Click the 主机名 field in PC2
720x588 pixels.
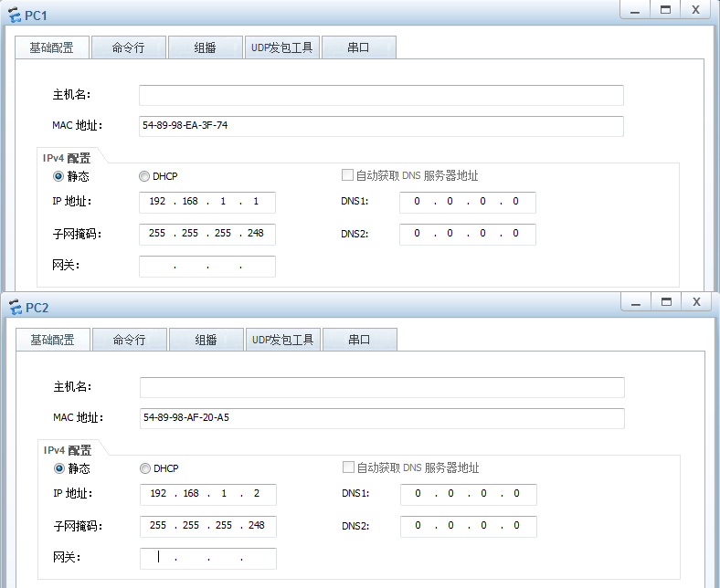pos(382,387)
